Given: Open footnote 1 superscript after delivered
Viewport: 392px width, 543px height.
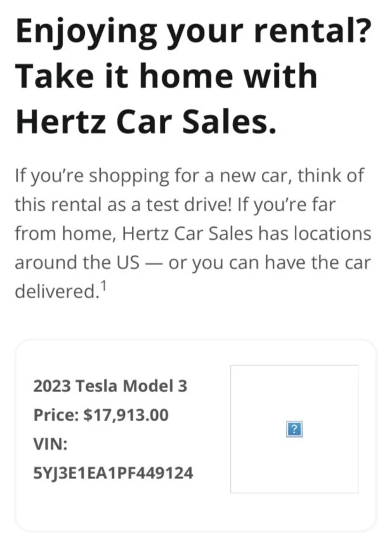Looking at the screenshot, I should click(104, 286).
